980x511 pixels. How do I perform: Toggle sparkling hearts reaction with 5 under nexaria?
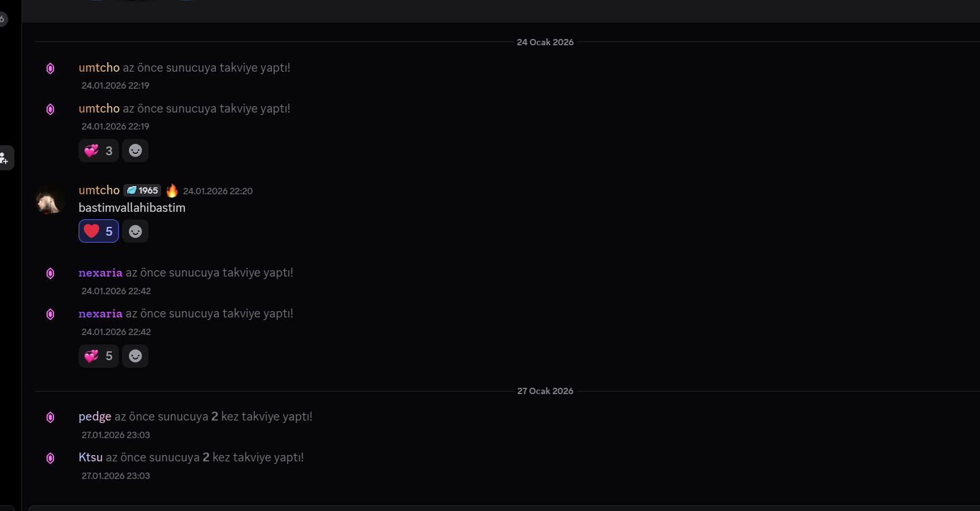point(99,356)
